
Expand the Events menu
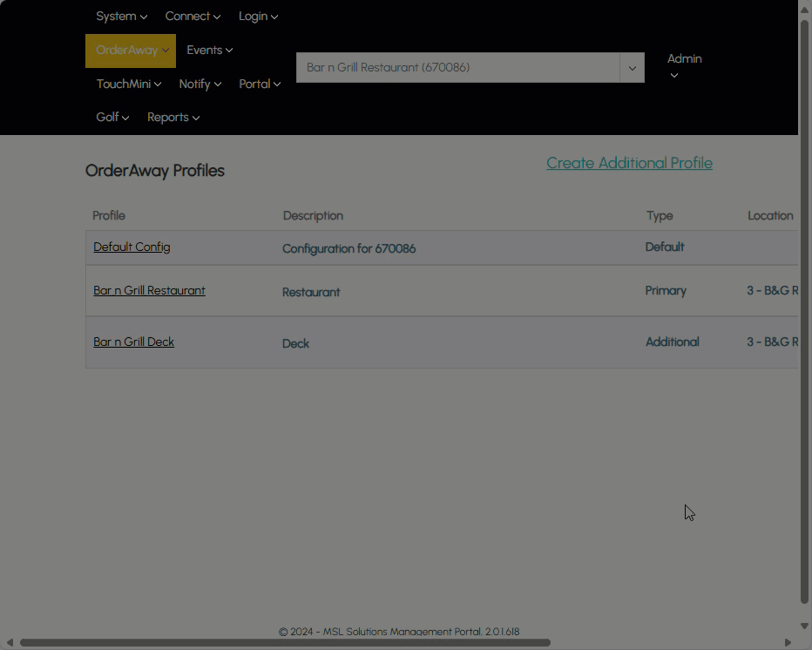pos(209,51)
